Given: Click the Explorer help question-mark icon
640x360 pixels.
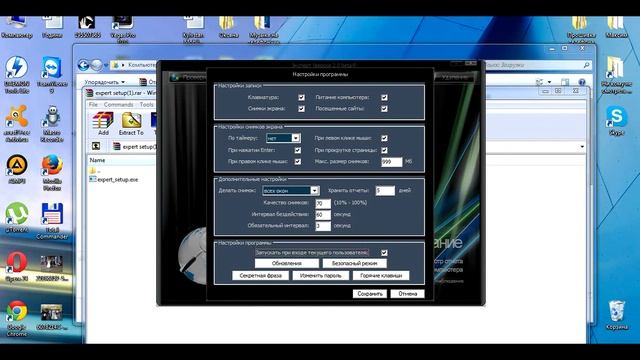Looking at the screenshot, I should pos(582,82).
